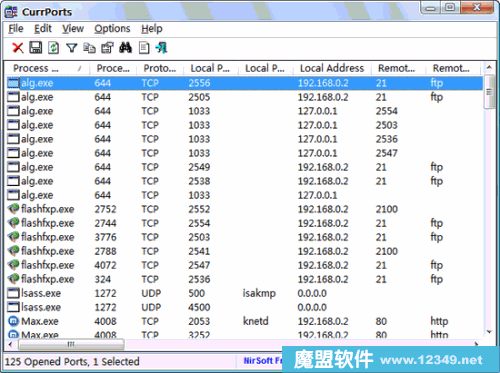The width and height of the screenshot is (500, 373).
Task: Select alg.exe row with remote port 2547
Action: [245, 153]
